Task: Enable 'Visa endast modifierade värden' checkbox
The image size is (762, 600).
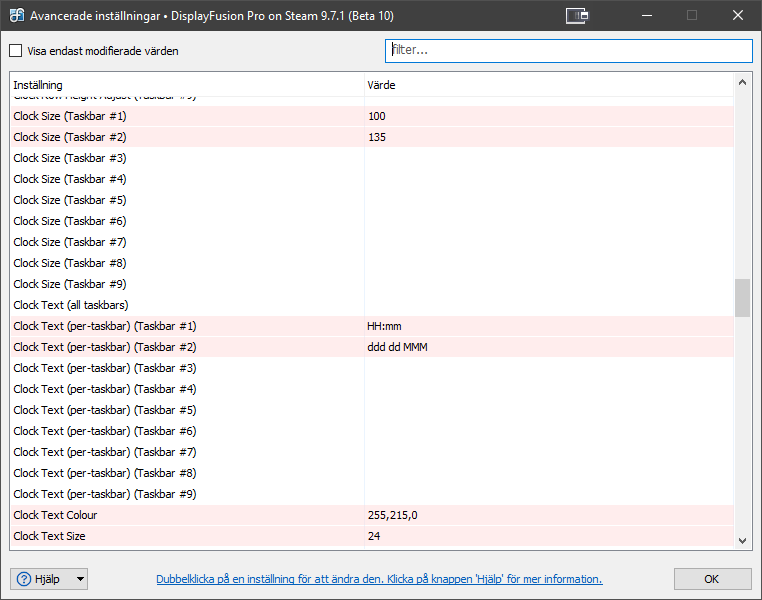Action: pos(16,51)
